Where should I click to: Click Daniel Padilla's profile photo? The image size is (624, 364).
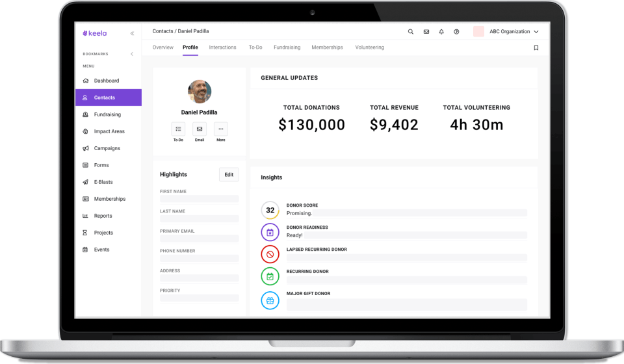point(200,92)
